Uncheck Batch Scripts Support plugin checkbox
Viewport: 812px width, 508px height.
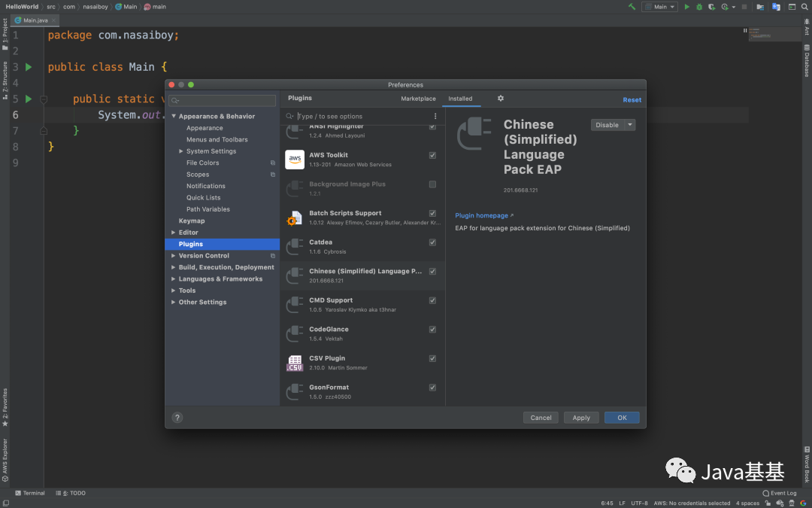pos(432,213)
